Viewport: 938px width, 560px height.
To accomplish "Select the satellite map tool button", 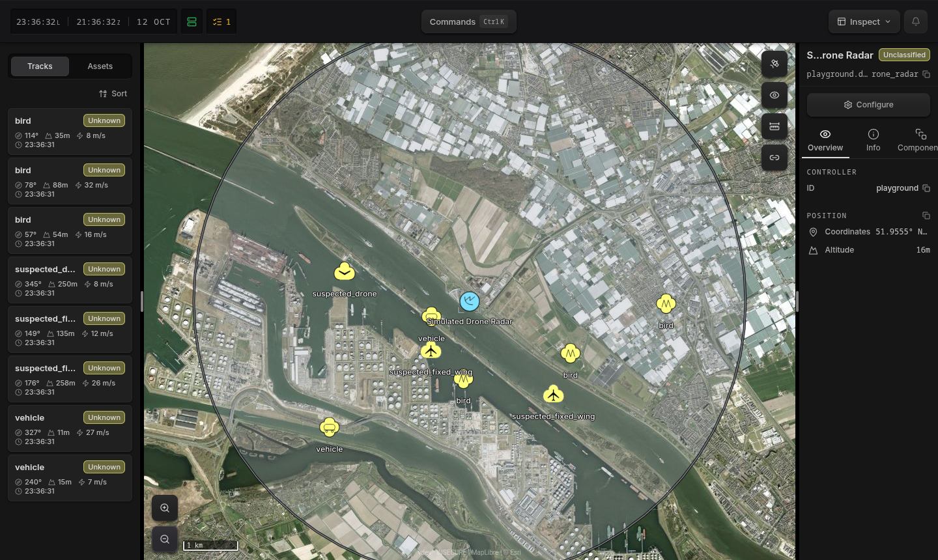I will pyautogui.click(x=775, y=64).
